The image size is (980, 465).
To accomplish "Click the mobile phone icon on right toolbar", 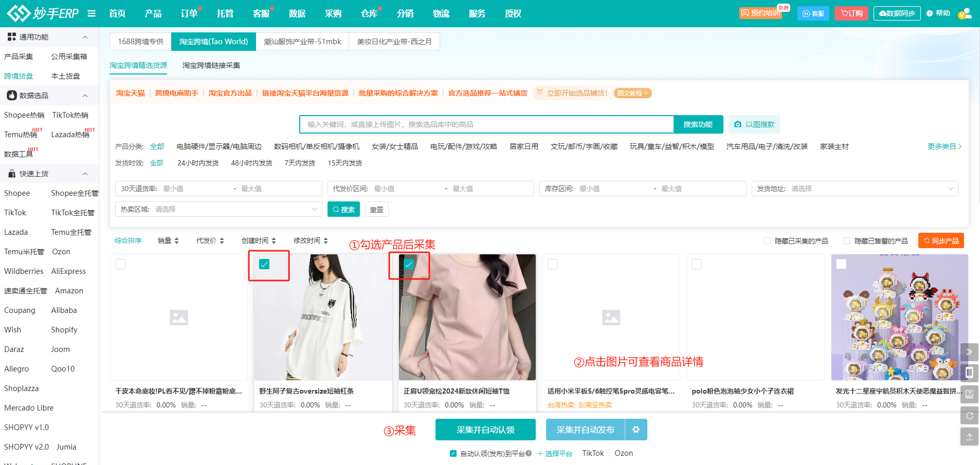I will pos(969,373).
